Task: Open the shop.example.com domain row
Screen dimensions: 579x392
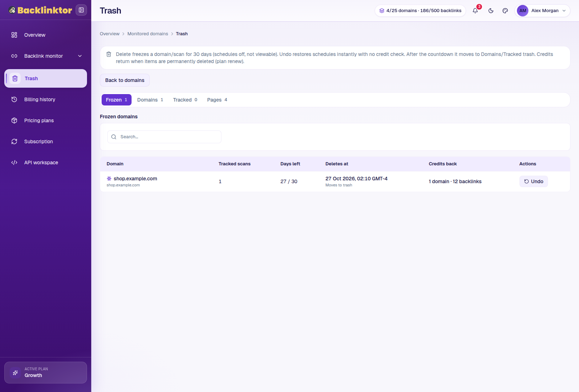Action: click(335, 181)
